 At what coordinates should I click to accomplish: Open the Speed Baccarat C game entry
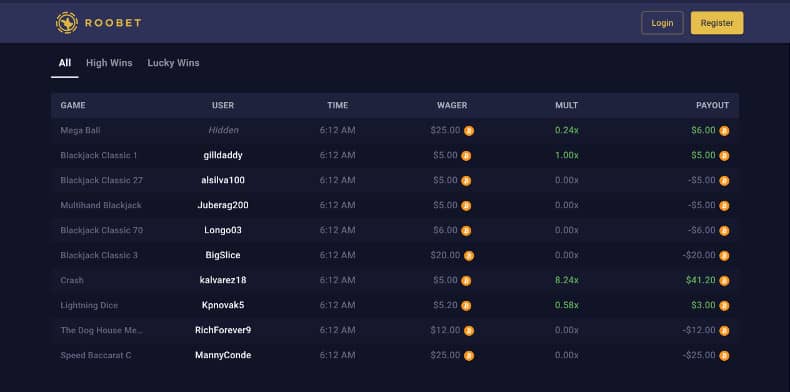tap(96, 355)
